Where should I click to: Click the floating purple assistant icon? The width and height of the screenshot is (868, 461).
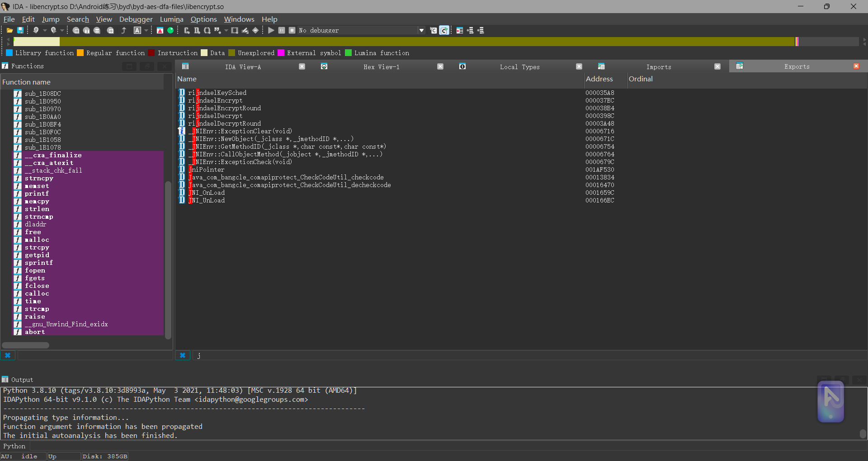[831, 402]
